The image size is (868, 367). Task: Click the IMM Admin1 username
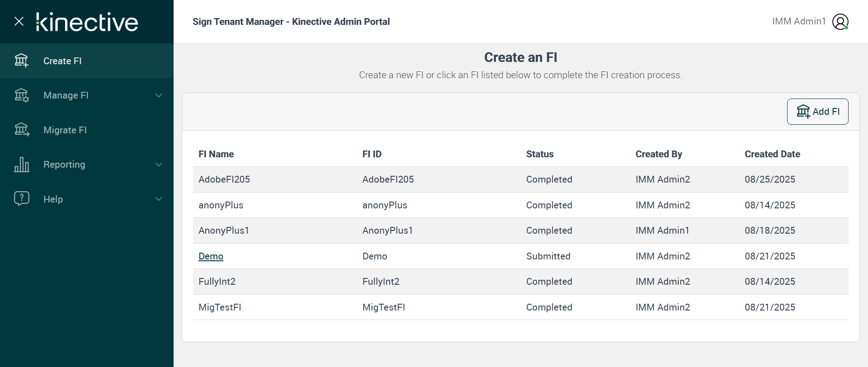[799, 21]
